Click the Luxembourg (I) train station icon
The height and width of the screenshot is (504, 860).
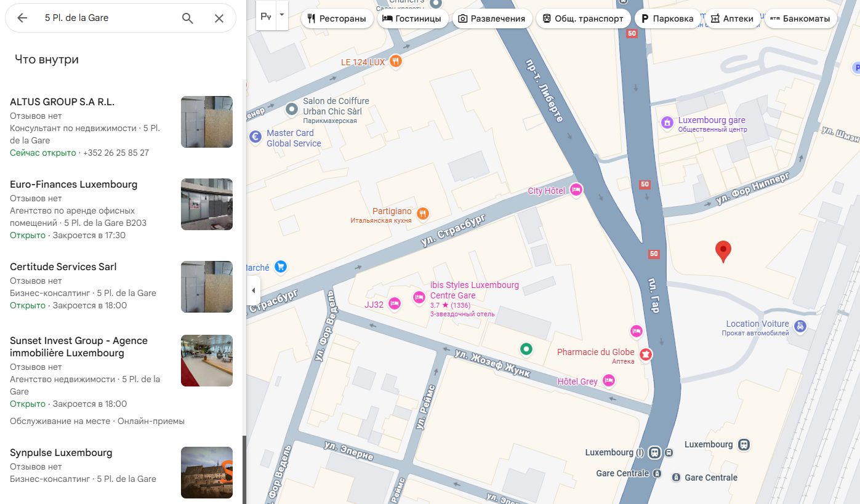[653, 452]
